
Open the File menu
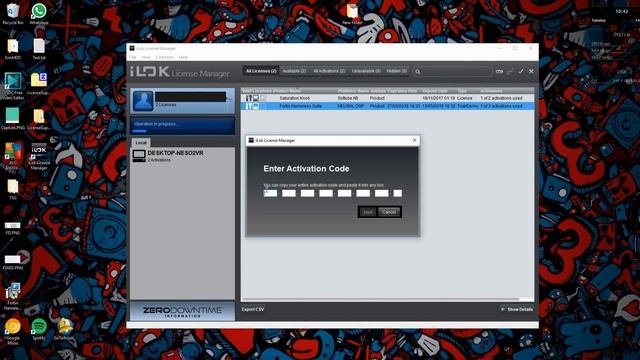[x=133, y=58]
